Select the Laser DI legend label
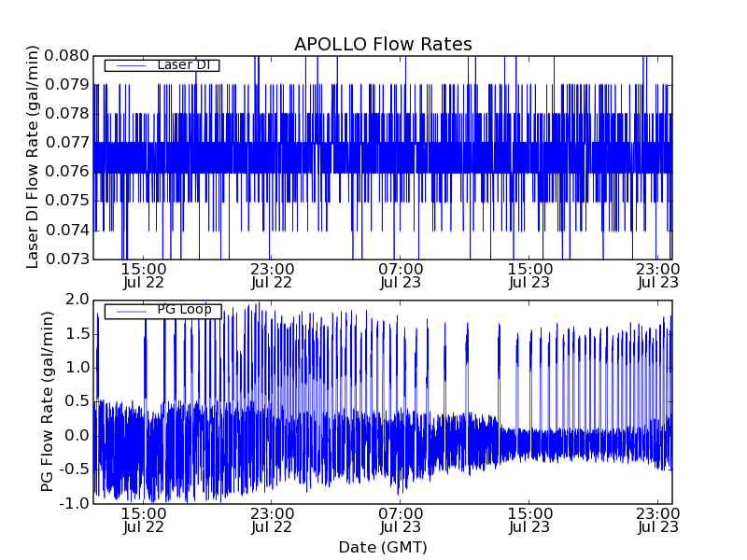Viewport: 747px width, 560px height. (x=184, y=64)
